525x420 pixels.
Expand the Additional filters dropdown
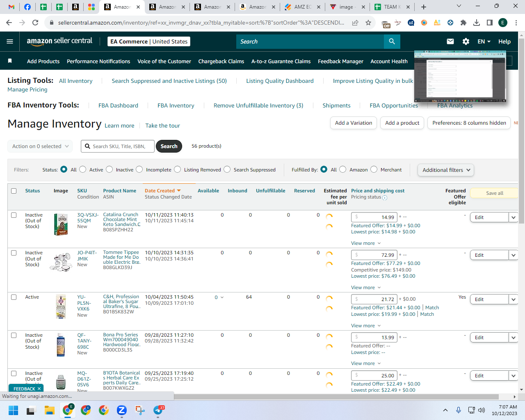coord(445,170)
